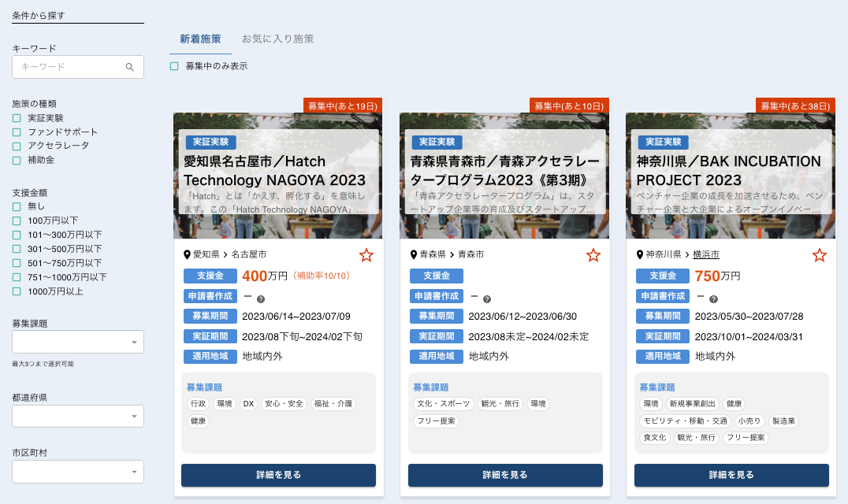
Task: Click the 行政 tag on the 名古屋市 card
Action: 199,403
